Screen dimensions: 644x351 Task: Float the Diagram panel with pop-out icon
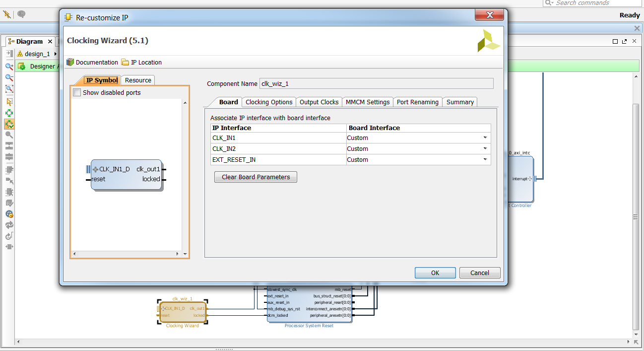[624, 42]
